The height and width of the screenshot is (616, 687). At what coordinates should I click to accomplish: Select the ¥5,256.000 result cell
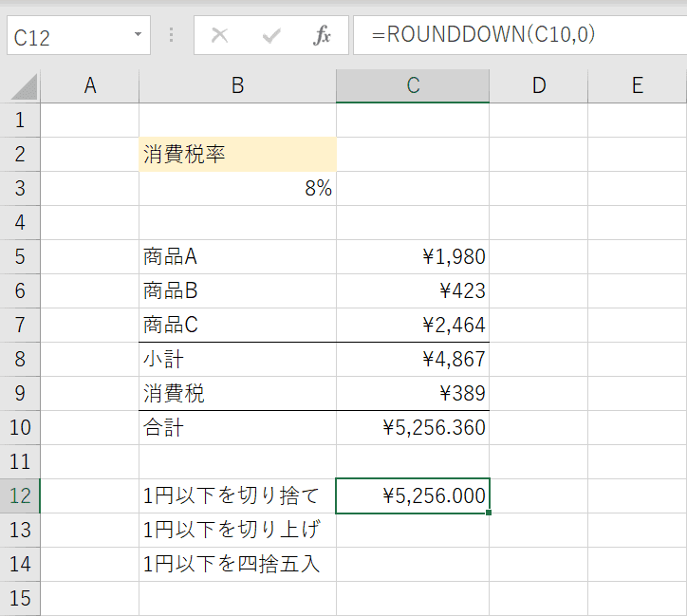click(x=413, y=496)
